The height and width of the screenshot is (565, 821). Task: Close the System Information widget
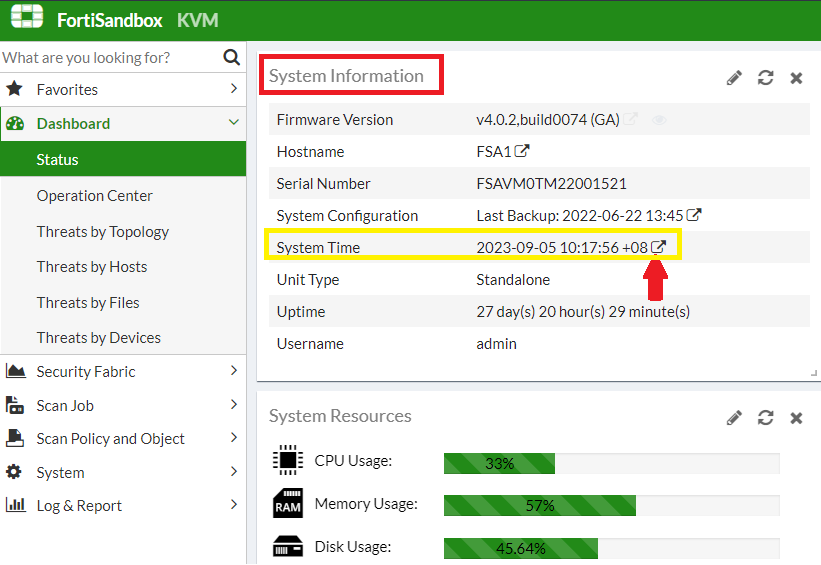(x=796, y=78)
